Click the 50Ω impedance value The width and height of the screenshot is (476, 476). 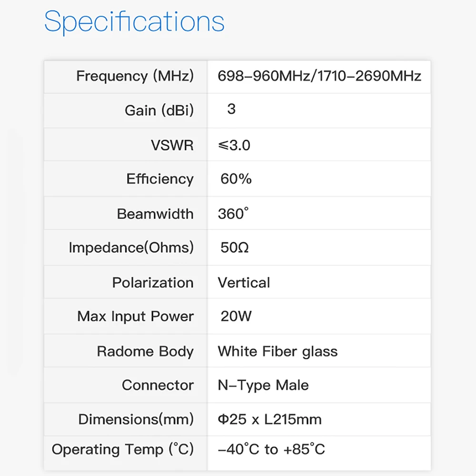coord(235,248)
